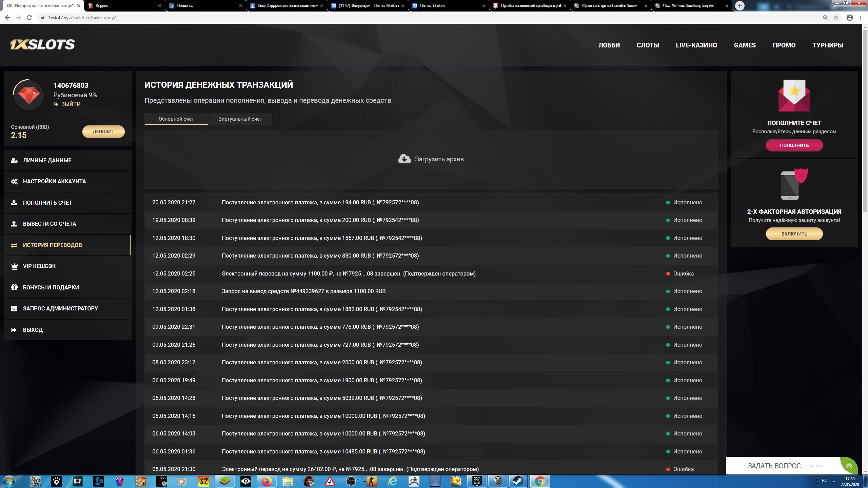This screenshot has height=488, width=868.
Task: Open СЛОТЫ in the top menu
Action: tap(648, 45)
